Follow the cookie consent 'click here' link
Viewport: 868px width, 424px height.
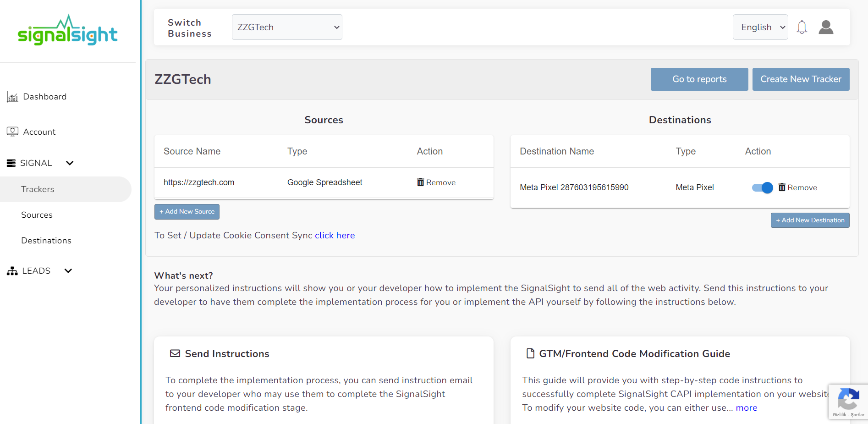[335, 235]
